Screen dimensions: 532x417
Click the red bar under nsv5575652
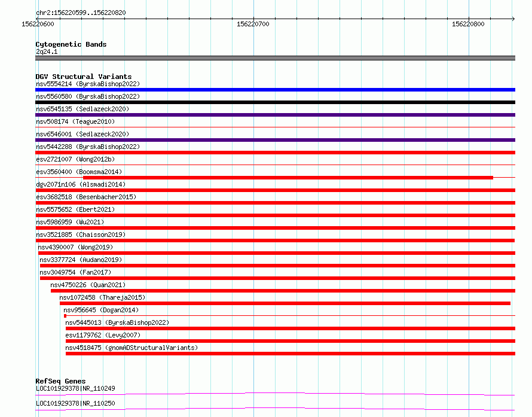pyautogui.click(x=275, y=215)
